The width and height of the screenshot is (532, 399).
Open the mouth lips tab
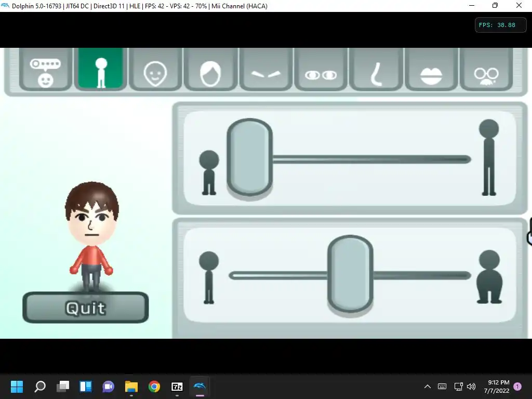pos(431,70)
